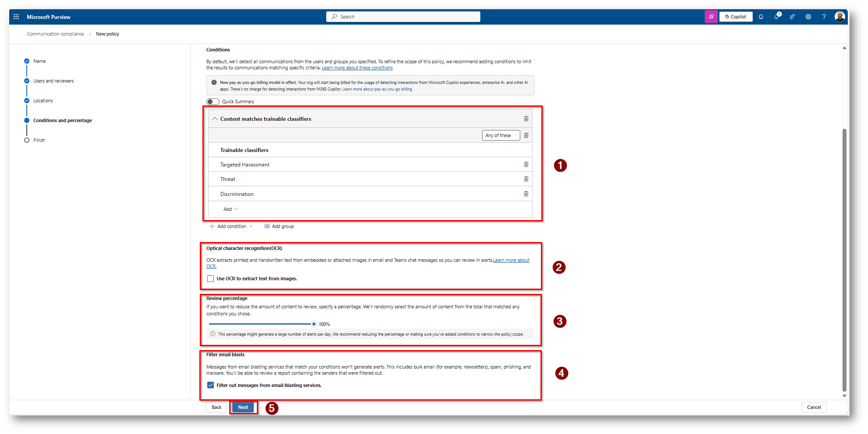This screenshot has width=868, height=434.
Task: Open the account profile picture menu
Action: point(840,16)
